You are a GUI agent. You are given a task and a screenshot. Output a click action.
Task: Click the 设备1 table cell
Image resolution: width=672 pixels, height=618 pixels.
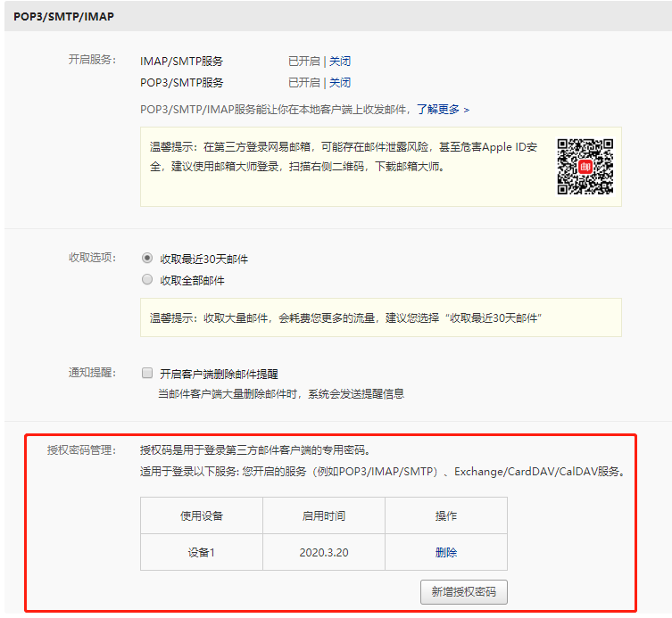pyautogui.click(x=202, y=553)
